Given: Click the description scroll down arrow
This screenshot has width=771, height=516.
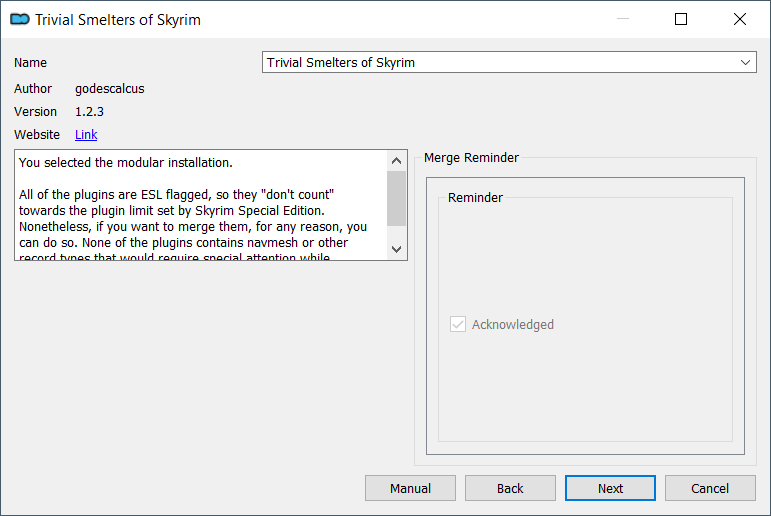Looking at the screenshot, I should 396,249.
